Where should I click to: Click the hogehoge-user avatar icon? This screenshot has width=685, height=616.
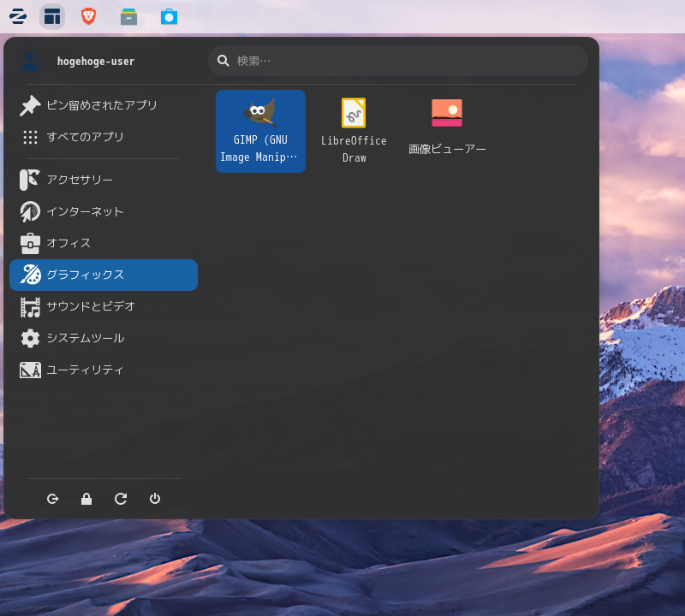(x=30, y=61)
